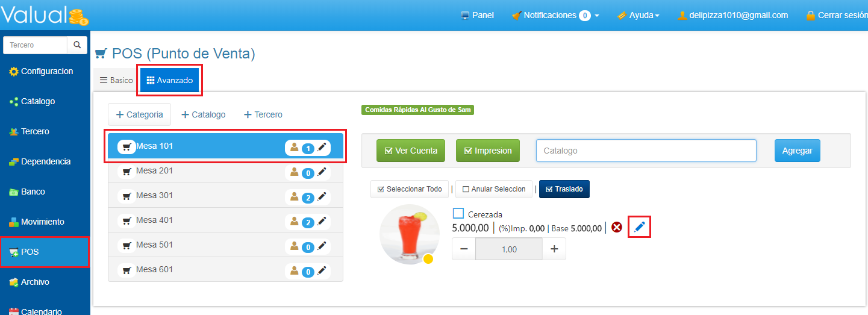Expand the Categoria option

coord(139,114)
